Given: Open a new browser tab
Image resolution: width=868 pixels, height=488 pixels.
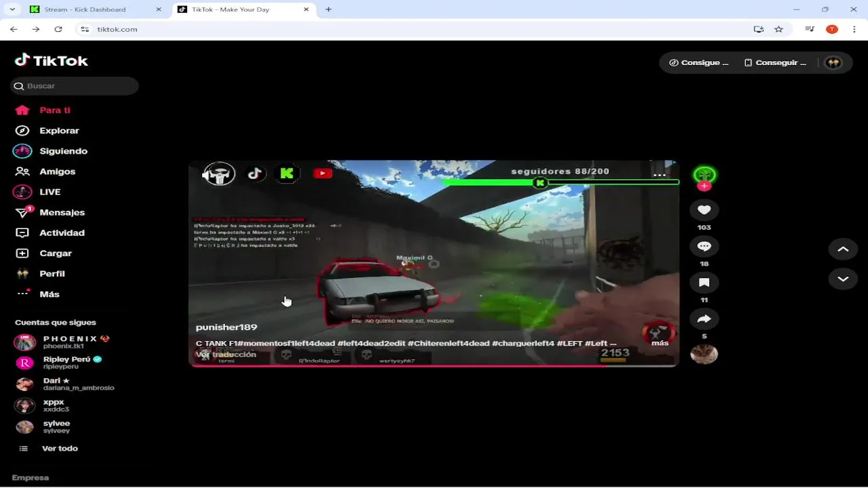Looking at the screenshot, I should click(328, 9).
